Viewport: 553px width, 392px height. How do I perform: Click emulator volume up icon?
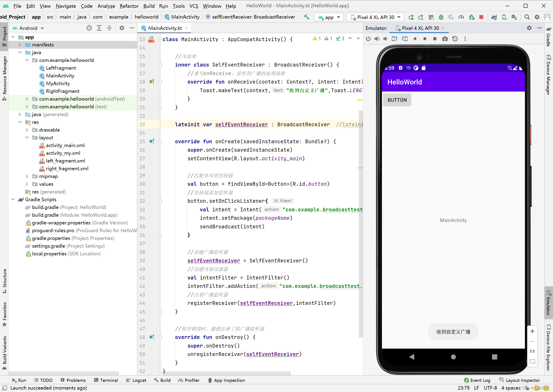(x=377, y=39)
